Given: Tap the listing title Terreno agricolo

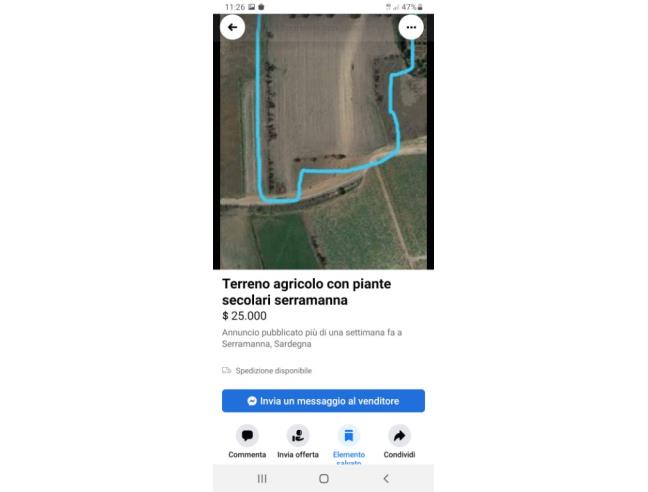Looking at the screenshot, I should tap(306, 292).
